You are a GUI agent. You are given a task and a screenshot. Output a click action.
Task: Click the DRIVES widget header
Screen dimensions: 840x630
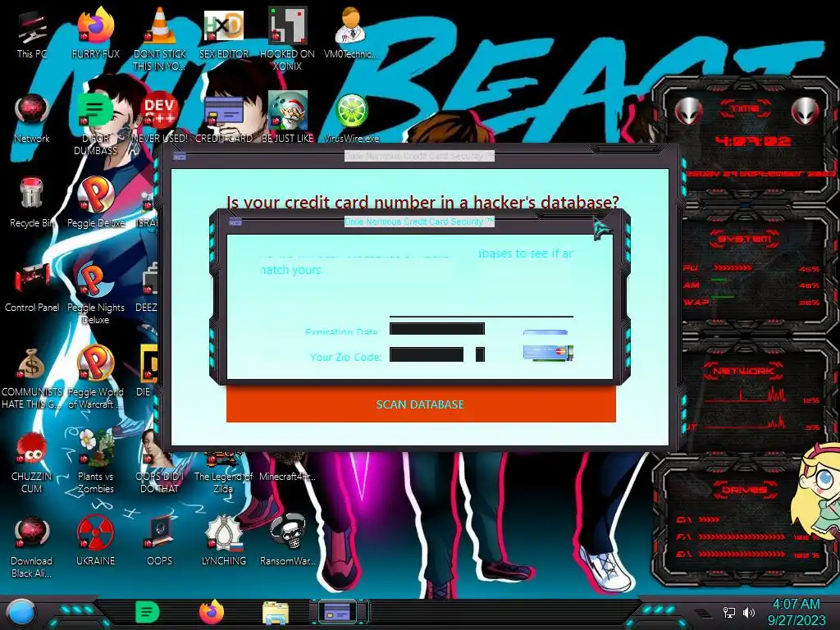745,490
